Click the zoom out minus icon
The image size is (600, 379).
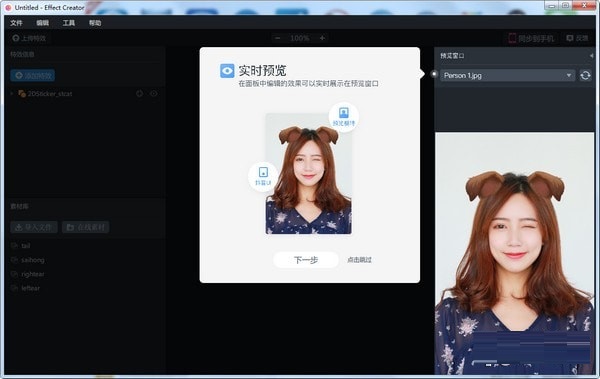(278, 38)
